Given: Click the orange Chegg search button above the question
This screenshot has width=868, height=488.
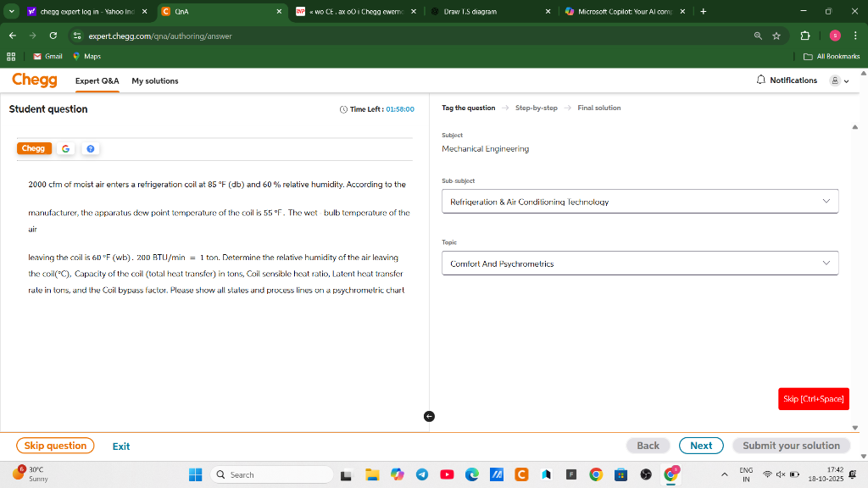Looking at the screenshot, I should pos(34,148).
